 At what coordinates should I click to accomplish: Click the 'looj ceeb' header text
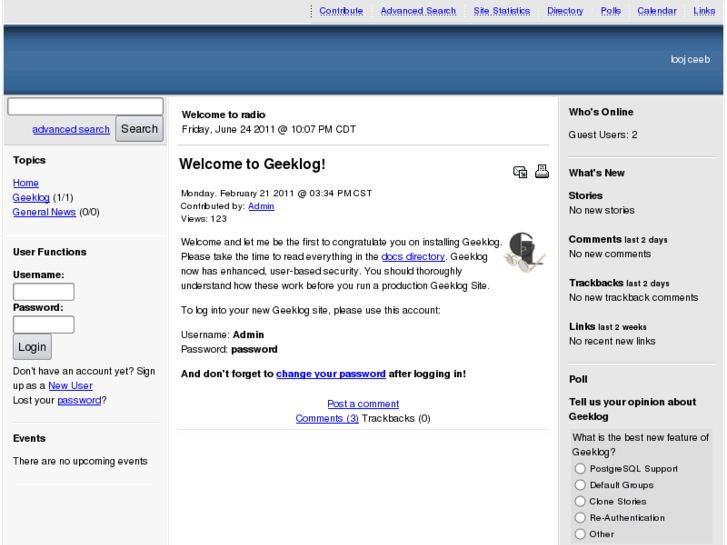690,59
